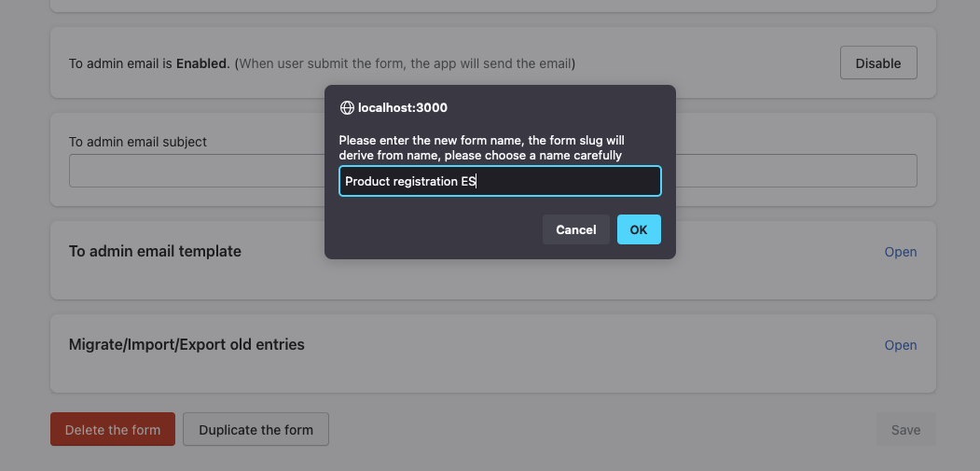Click Duplicate the form button

255,430
